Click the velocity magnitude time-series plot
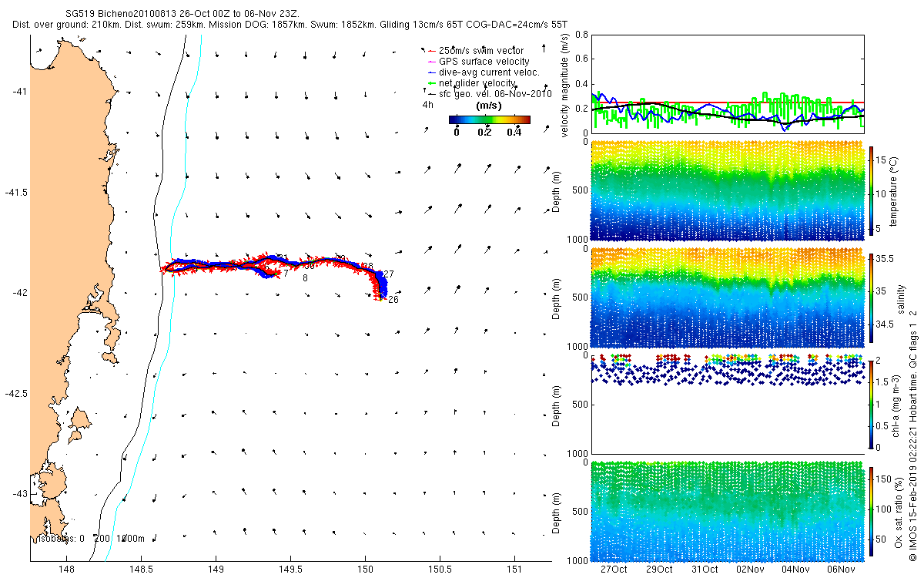Screen dimensions: 924x578 (728, 84)
